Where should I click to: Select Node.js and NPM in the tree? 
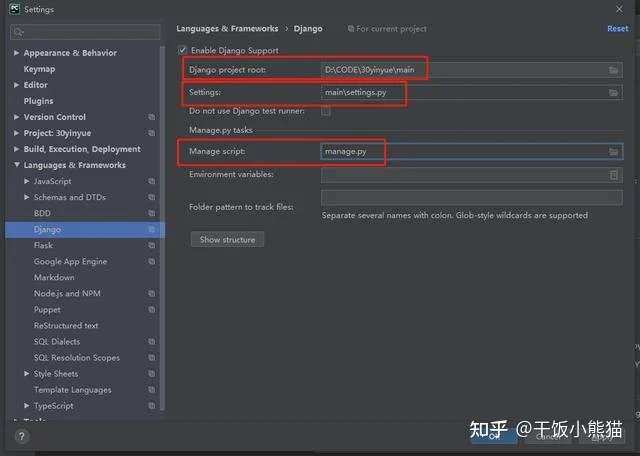coord(67,294)
